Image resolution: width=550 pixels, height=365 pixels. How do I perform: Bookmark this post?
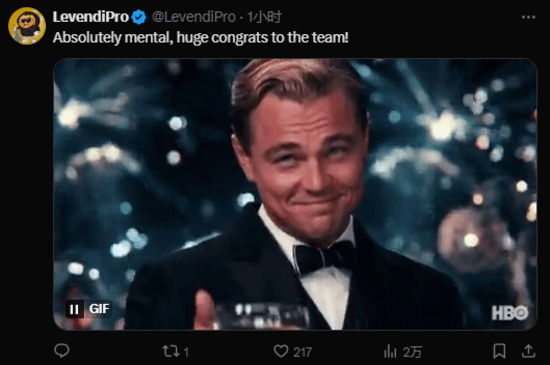[499, 351]
